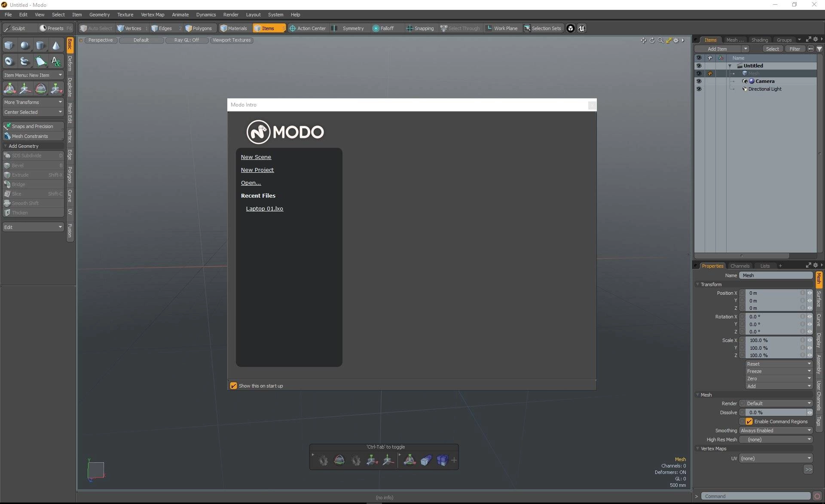This screenshot has width=825, height=504.
Task: Click the Scale X percentage field
Action: pyautogui.click(x=776, y=340)
